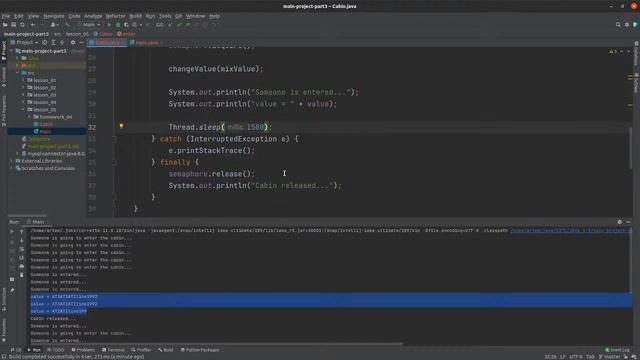Hide the Project panel with minus icon

pyautogui.click(x=81, y=42)
